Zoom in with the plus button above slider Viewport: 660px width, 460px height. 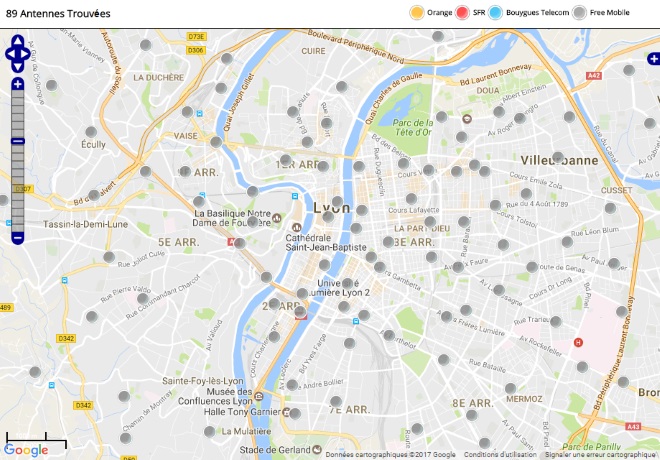(x=18, y=84)
